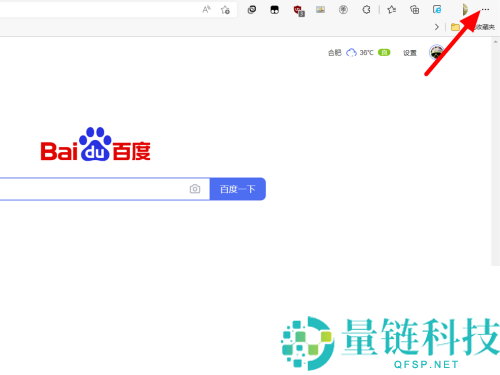
Task: Open the Read Aloud icon in address bar
Action: click(x=206, y=9)
